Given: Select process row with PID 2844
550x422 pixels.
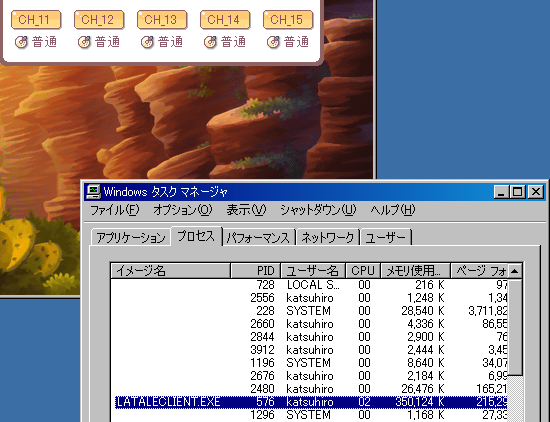Looking at the screenshot, I should pos(309,337).
